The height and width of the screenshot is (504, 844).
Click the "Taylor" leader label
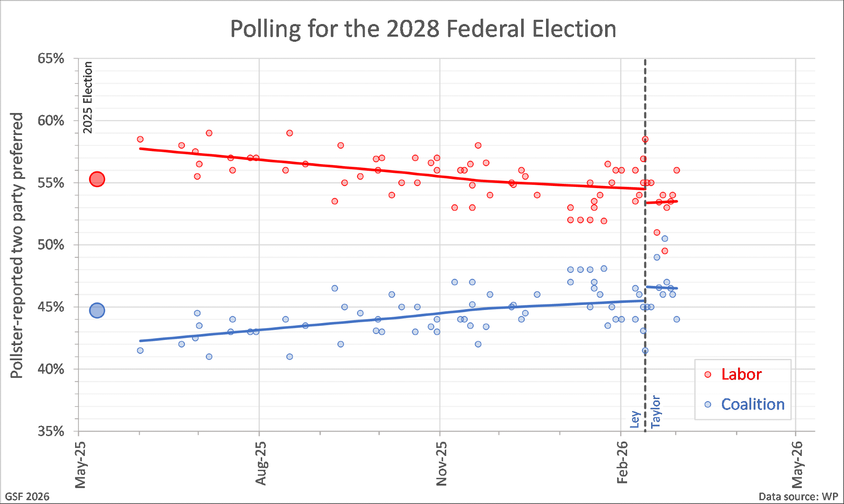point(656,412)
